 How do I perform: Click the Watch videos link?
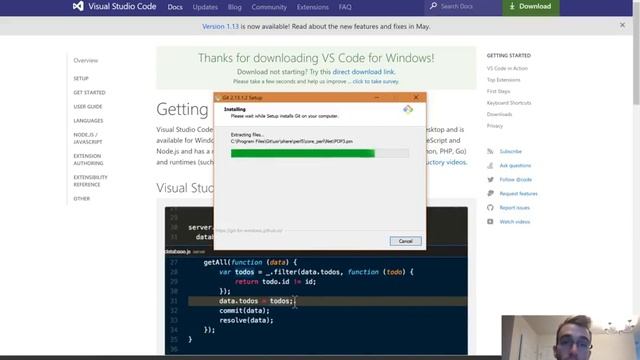(515, 222)
